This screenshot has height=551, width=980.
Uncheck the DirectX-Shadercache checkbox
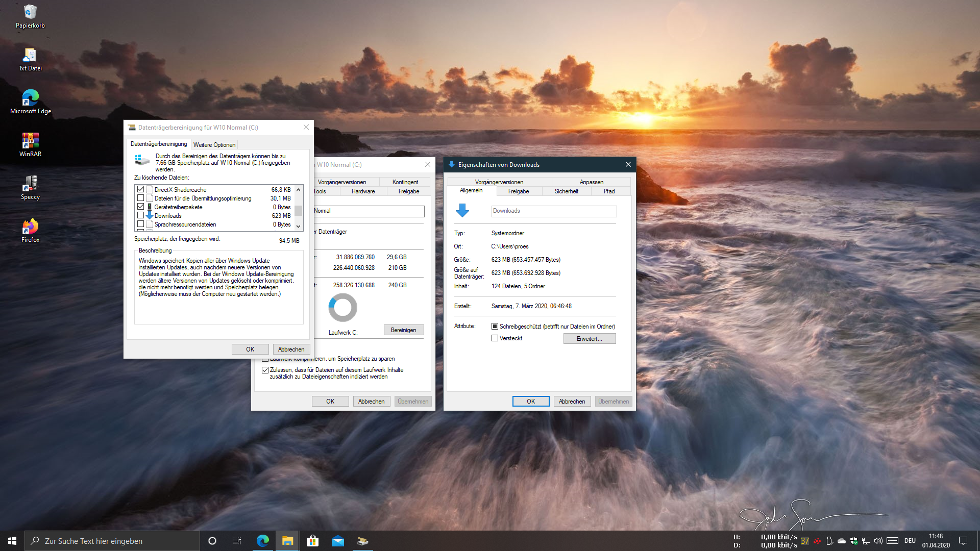[140, 189]
